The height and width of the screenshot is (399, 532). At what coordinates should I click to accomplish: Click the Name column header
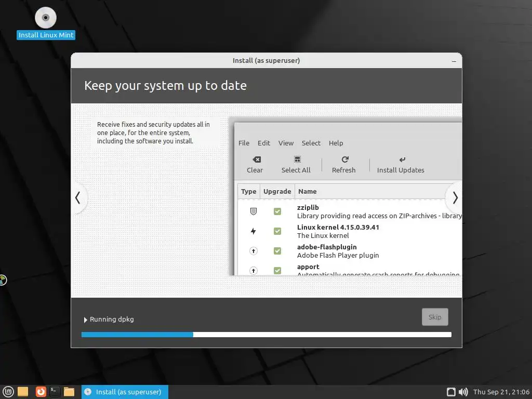[x=308, y=191]
